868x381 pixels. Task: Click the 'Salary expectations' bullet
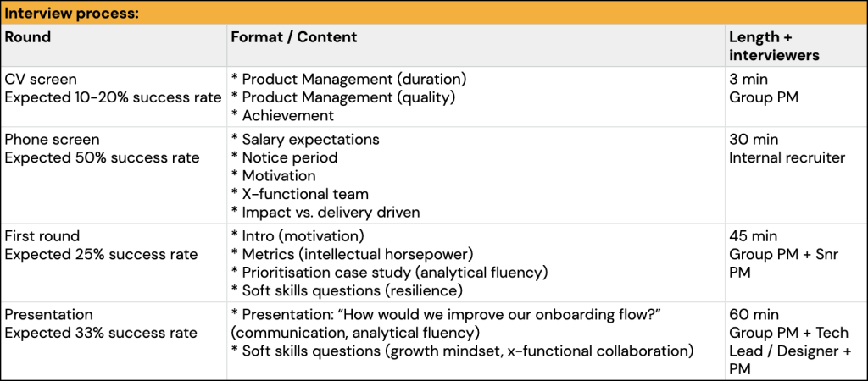[305, 140]
